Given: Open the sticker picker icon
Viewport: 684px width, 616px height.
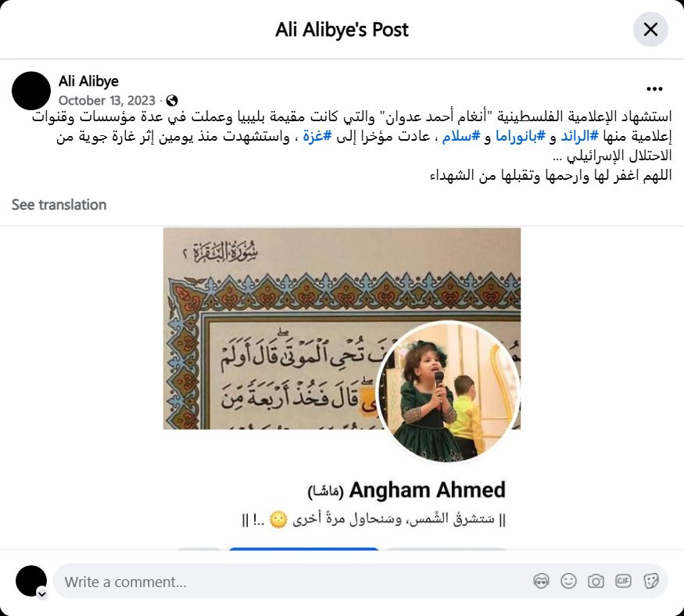Looking at the screenshot, I should [651, 581].
